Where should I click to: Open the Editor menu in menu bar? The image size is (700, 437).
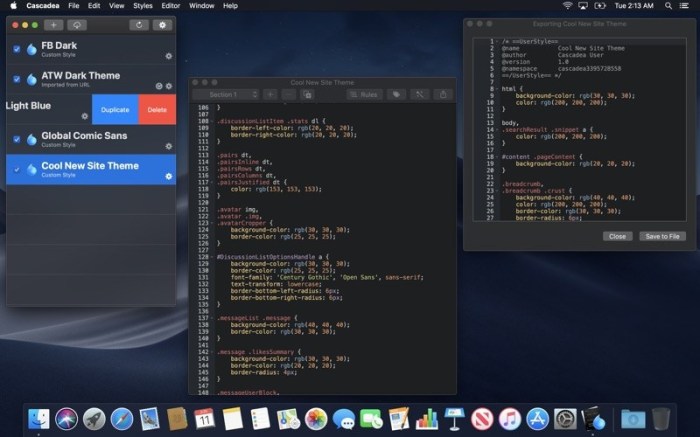[x=171, y=6]
